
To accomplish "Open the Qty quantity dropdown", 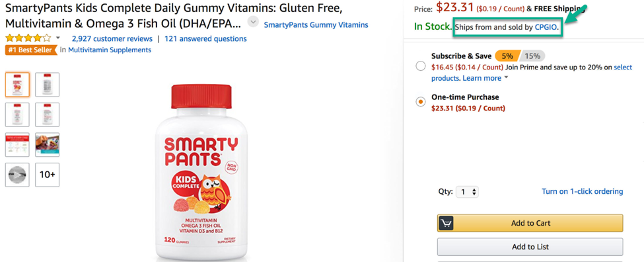I will tap(468, 192).
